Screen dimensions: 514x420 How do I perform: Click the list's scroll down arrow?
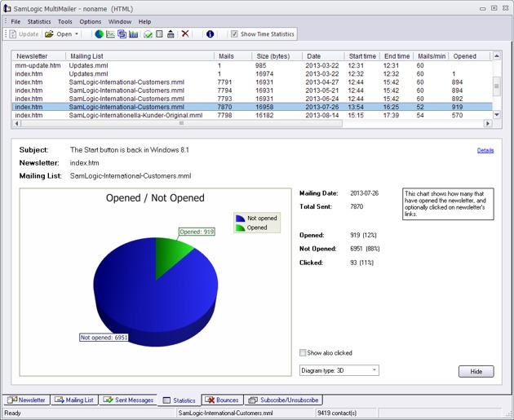497,115
